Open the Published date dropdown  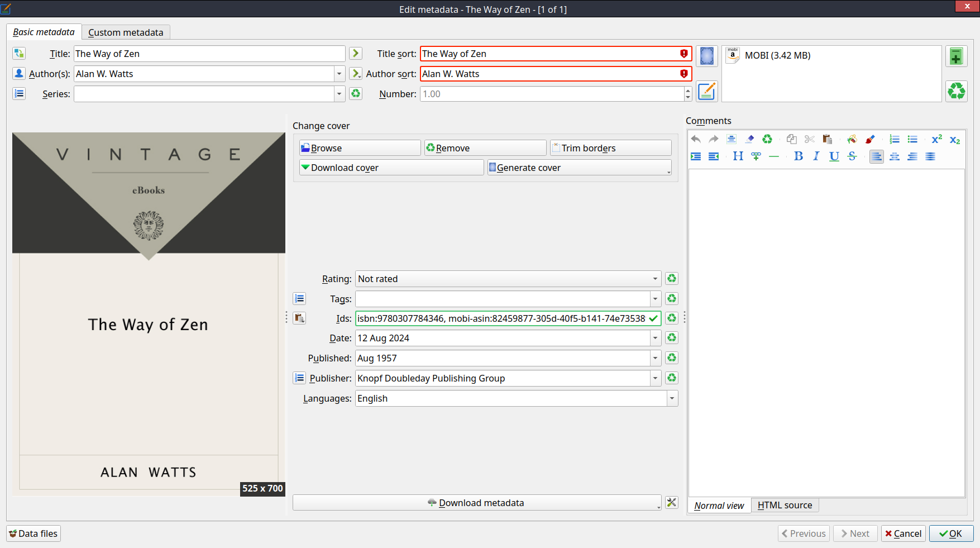pyautogui.click(x=656, y=358)
